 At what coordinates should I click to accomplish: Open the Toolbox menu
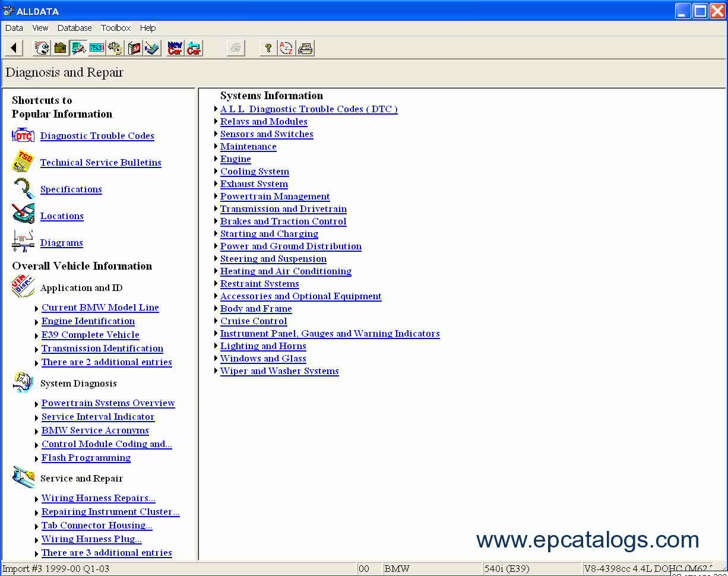coord(116,28)
